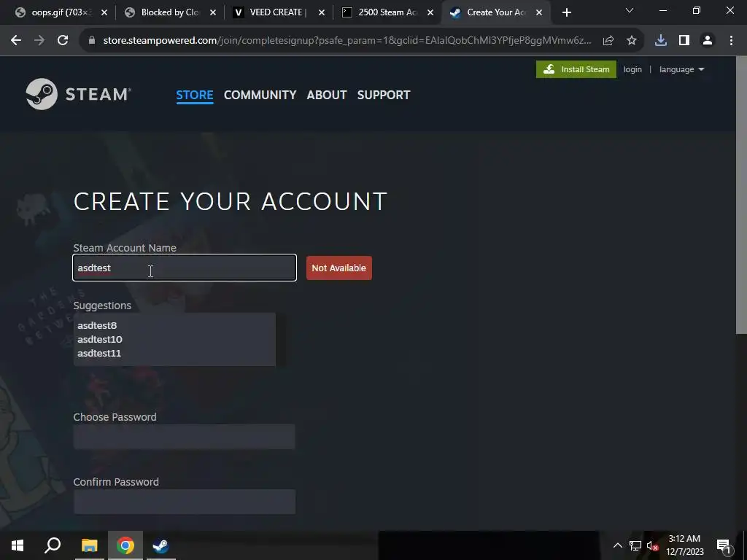The width and height of the screenshot is (747, 560).
Task: Click the Choose Password field
Action: tap(185, 437)
